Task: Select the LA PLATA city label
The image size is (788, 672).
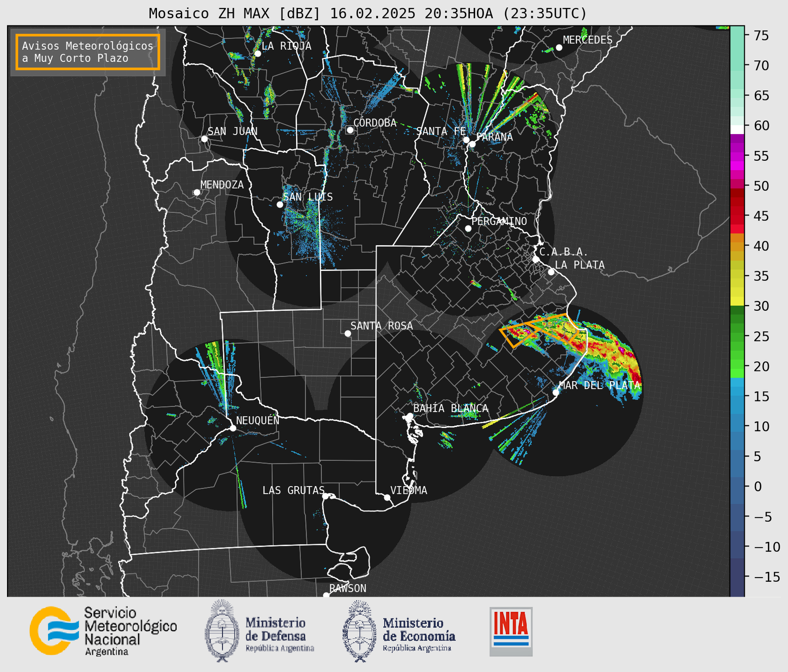Action: pyautogui.click(x=580, y=265)
